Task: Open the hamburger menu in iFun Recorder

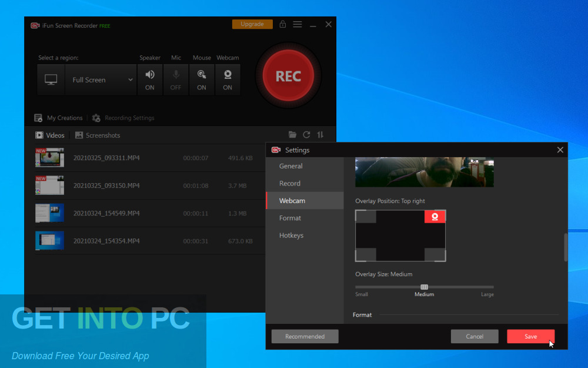Action: pos(298,24)
